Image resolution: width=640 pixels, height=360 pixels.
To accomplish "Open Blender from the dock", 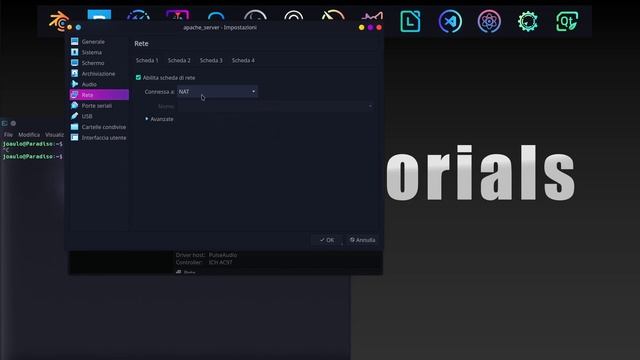I will pos(59,21).
